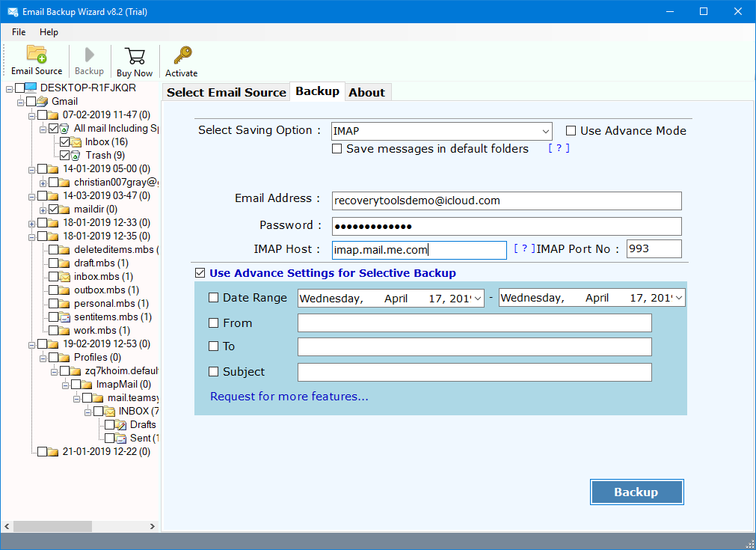The image size is (756, 550).
Task: Tick the To filter checkbox
Action: click(x=214, y=346)
